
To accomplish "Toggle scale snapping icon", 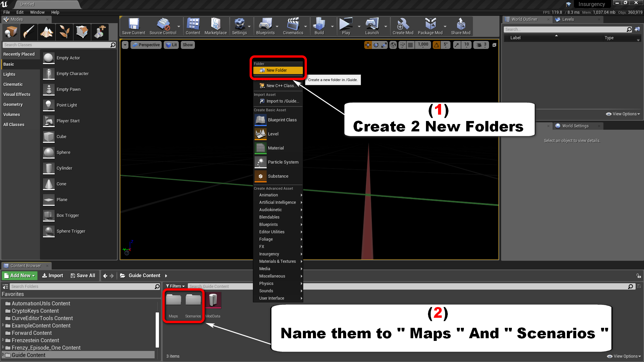I will tap(457, 45).
